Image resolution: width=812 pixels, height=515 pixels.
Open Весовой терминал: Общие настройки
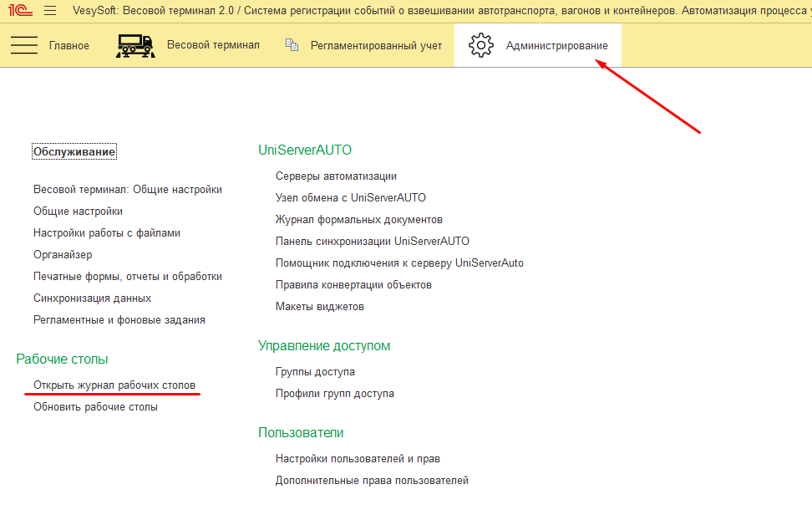(x=128, y=190)
